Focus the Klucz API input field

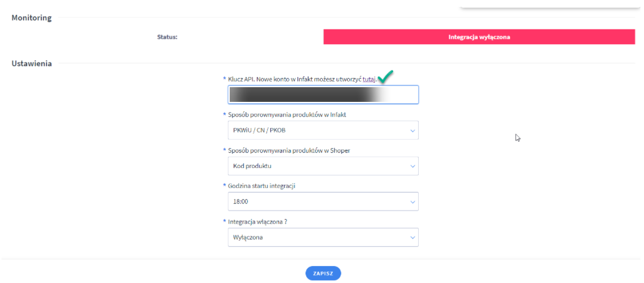tap(323, 95)
